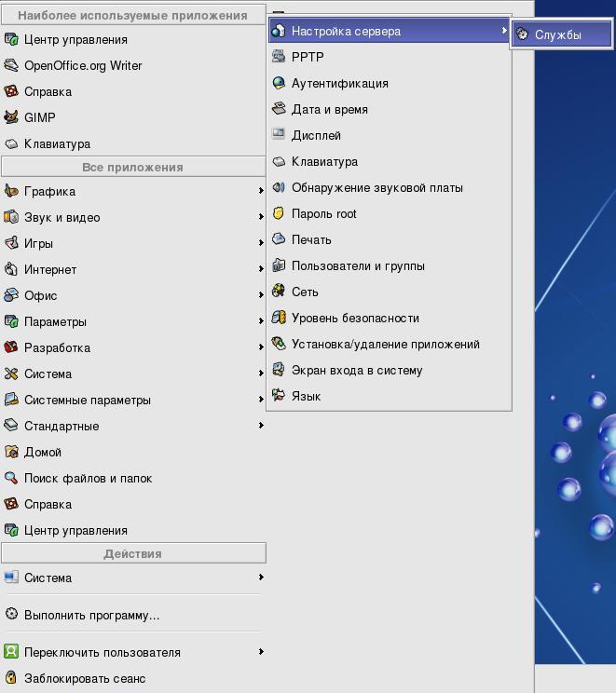Image resolution: width=616 pixels, height=693 pixels.
Task: Expand the Интернет submenu arrow
Action: [261, 268]
